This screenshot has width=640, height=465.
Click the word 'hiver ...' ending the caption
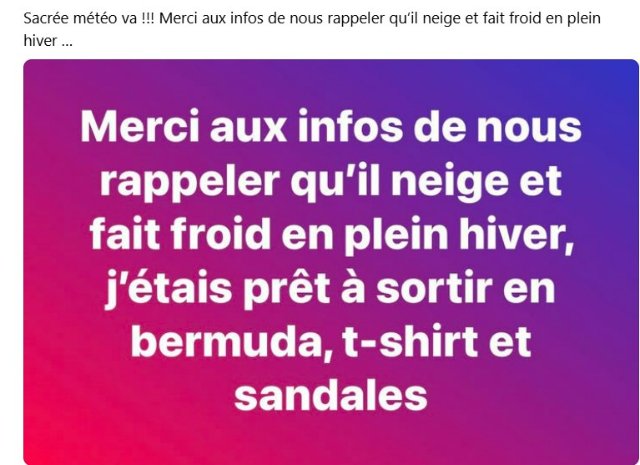[x=48, y=41]
